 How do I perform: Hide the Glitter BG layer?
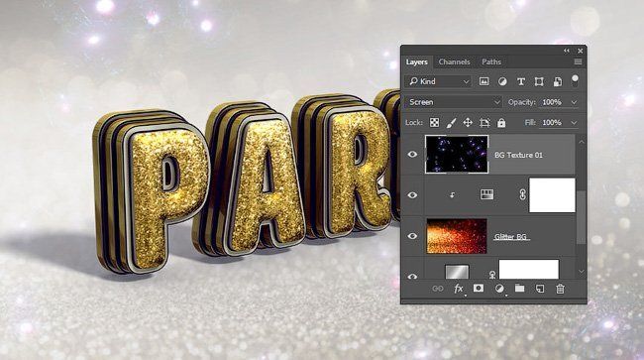(412, 236)
